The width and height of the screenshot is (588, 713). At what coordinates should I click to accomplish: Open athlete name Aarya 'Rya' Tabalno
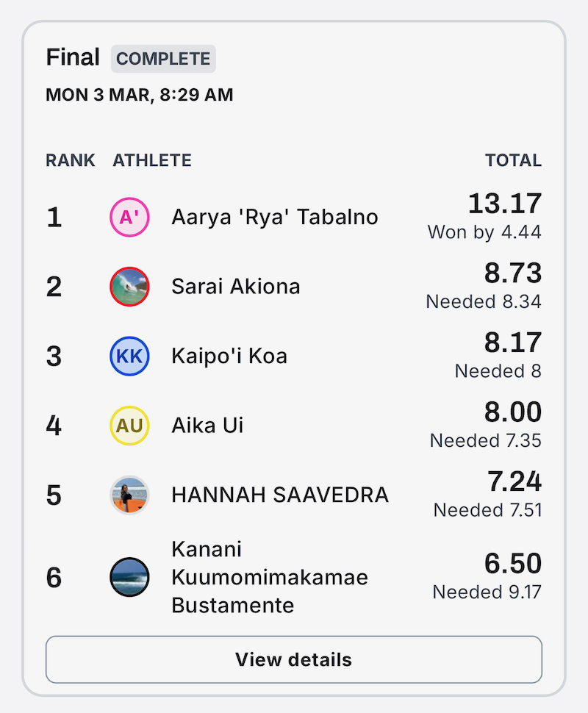(275, 217)
